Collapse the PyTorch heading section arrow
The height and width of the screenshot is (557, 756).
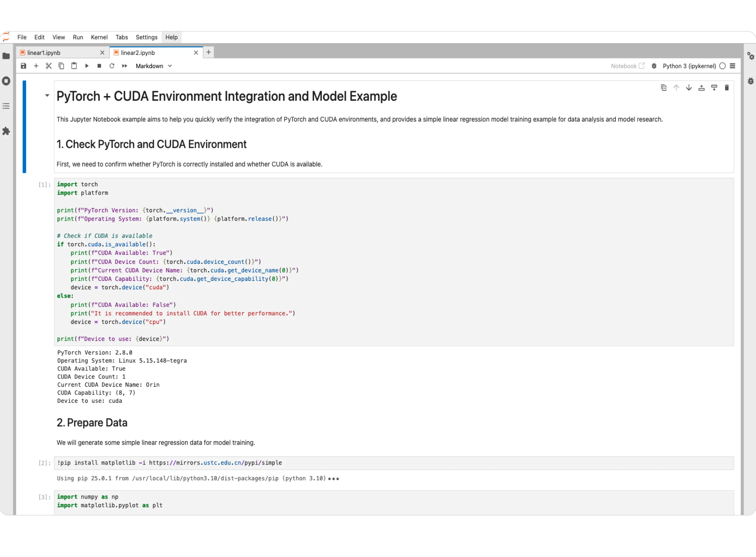click(47, 96)
